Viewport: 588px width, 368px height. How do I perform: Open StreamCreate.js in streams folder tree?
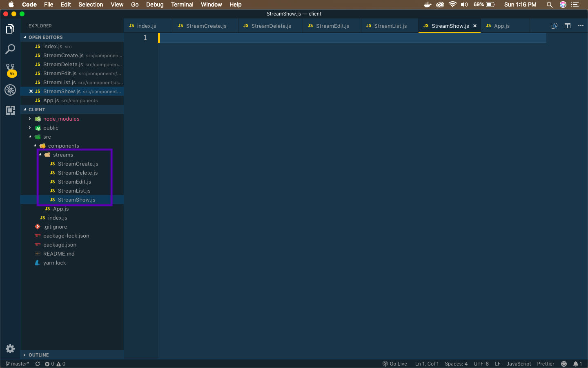(x=72, y=164)
